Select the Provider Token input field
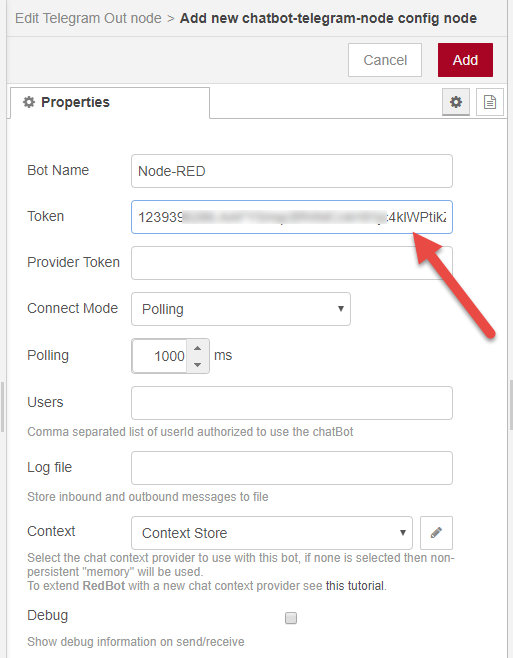 292,263
